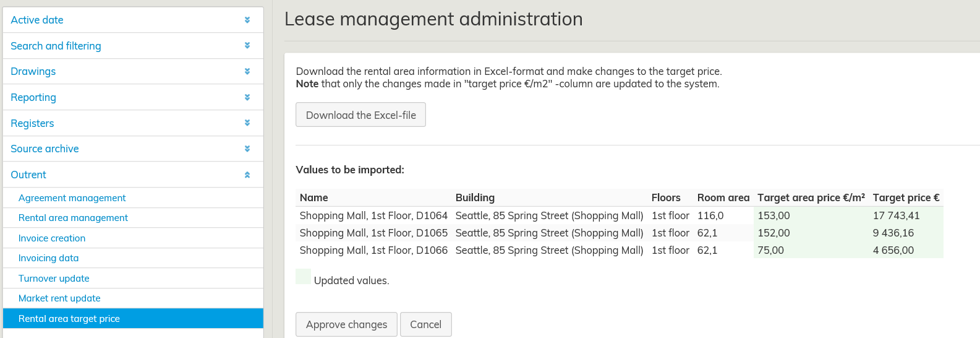Click the D1064 target area price cell

click(x=773, y=215)
